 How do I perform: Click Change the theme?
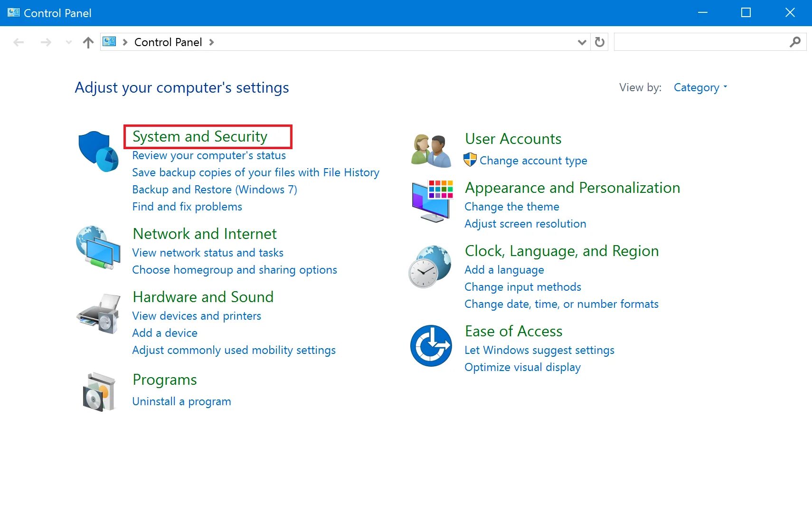[x=512, y=207]
